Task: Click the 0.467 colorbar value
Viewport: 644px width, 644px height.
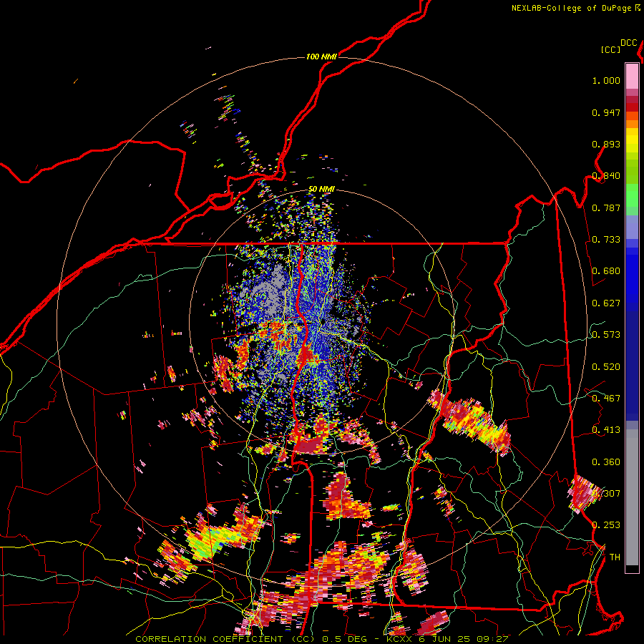Action: (x=606, y=399)
